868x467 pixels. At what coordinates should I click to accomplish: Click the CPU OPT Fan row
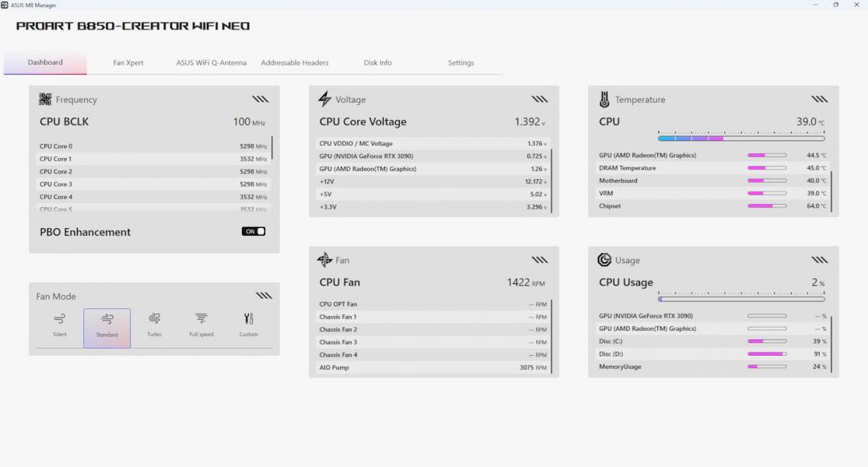click(433, 304)
